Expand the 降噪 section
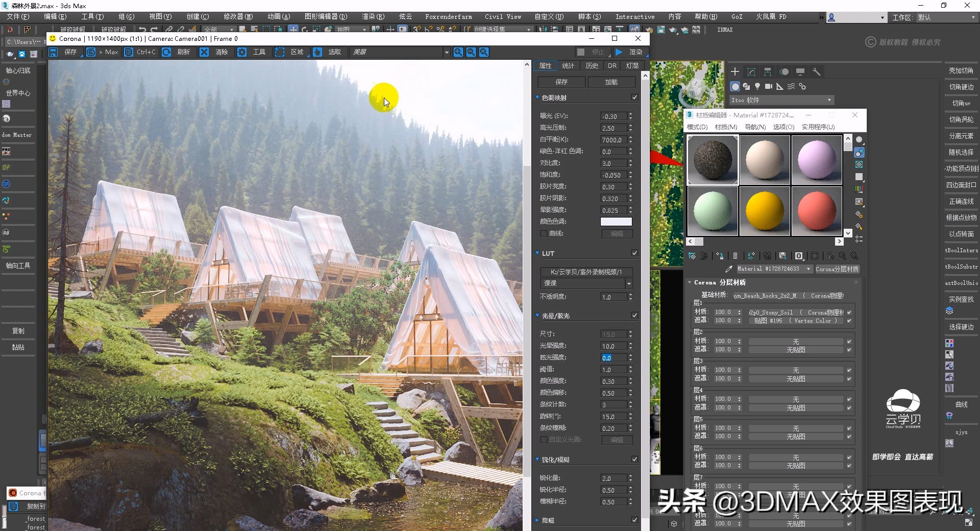Image resolution: width=980 pixels, height=531 pixels. pyautogui.click(x=537, y=520)
